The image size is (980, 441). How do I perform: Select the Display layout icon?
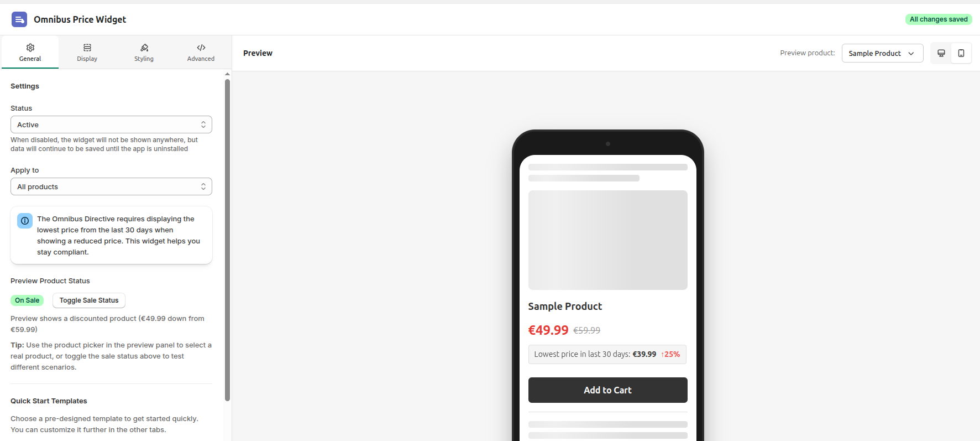point(87,48)
